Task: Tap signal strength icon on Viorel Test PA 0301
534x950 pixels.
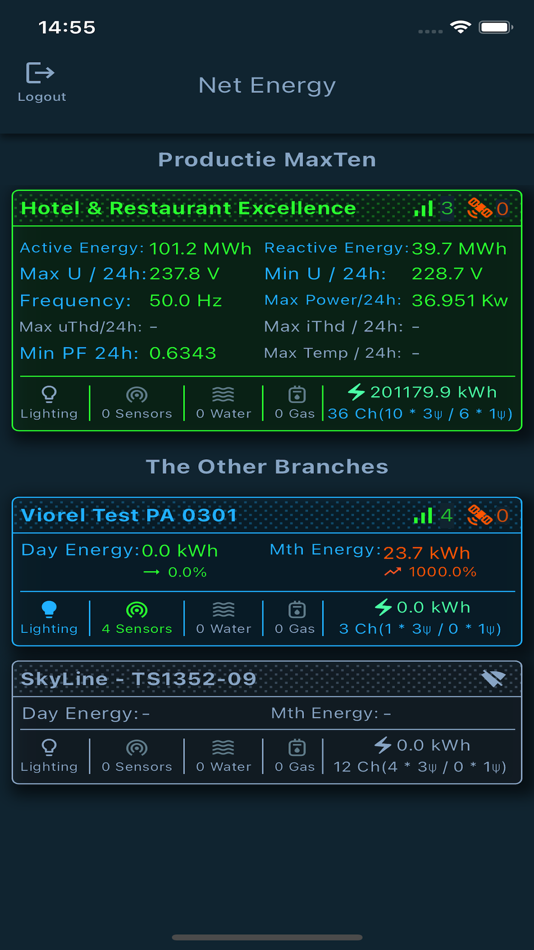Action: point(424,516)
